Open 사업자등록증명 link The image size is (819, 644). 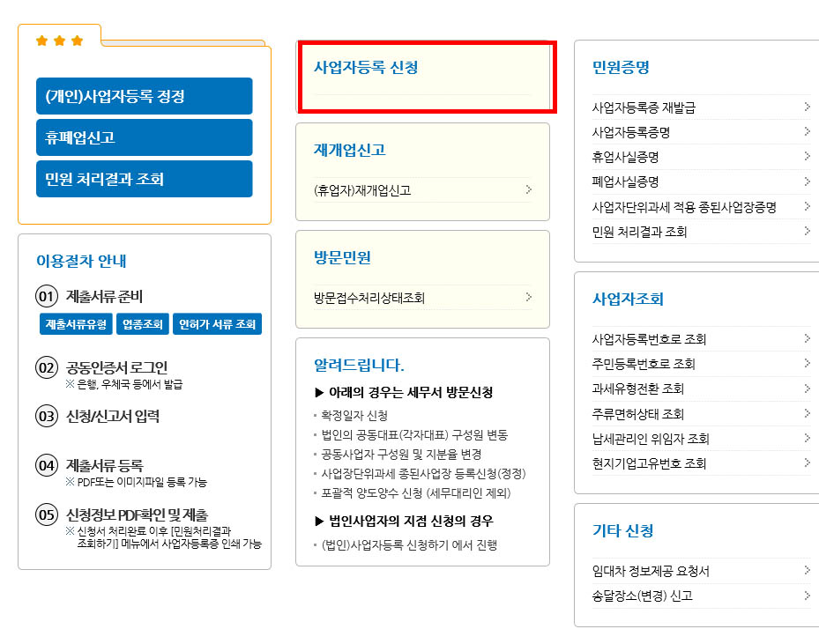pos(631,132)
